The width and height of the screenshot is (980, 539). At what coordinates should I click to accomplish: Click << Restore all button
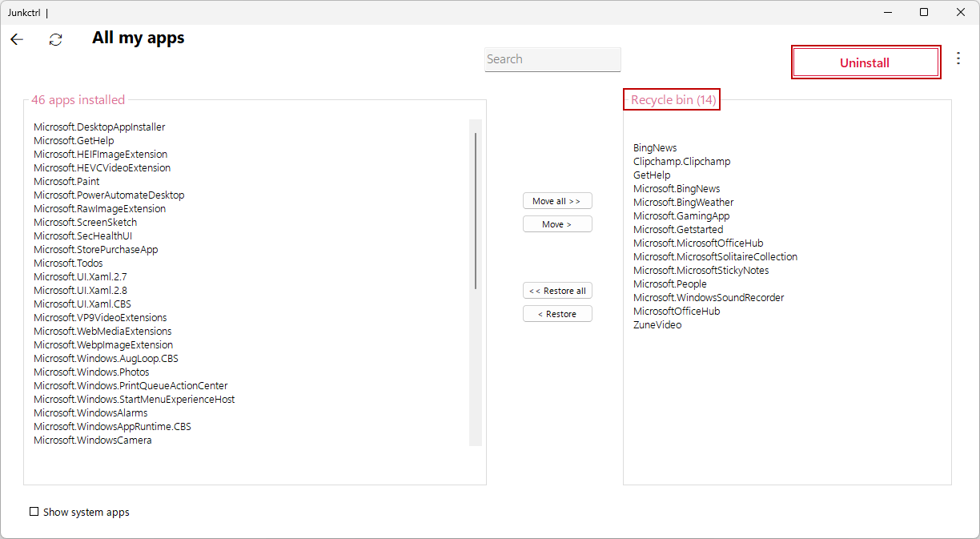(x=557, y=291)
